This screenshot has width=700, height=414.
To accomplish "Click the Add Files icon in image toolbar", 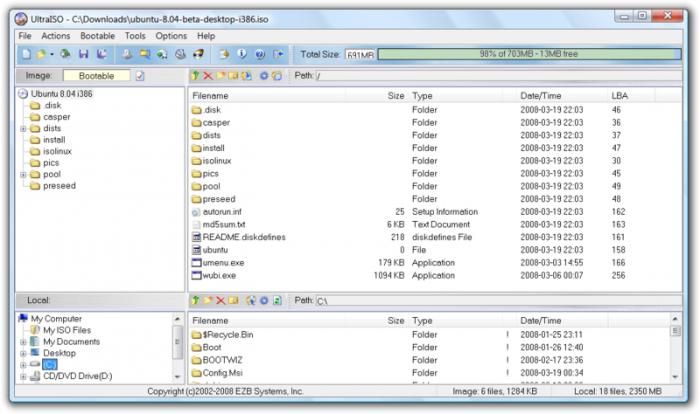I will click(246, 76).
